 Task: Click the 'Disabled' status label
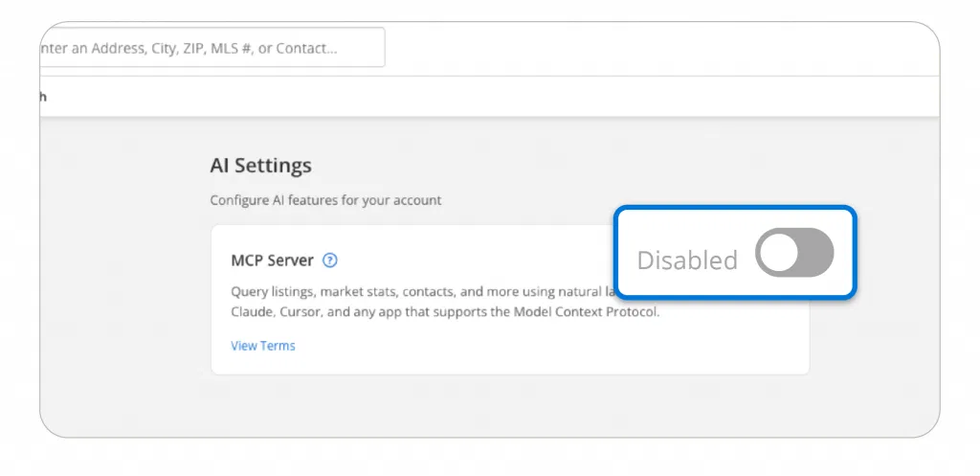click(x=687, y=261)
